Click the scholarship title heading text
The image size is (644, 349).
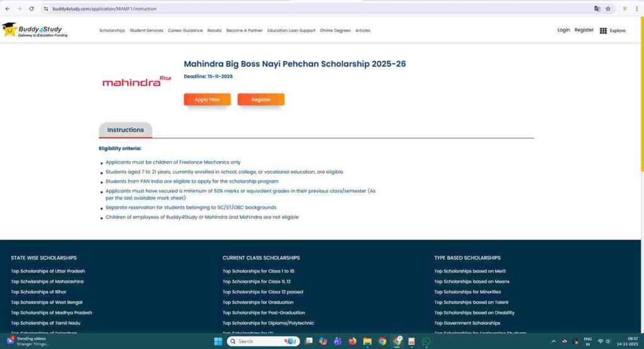[x=294, y=64]
